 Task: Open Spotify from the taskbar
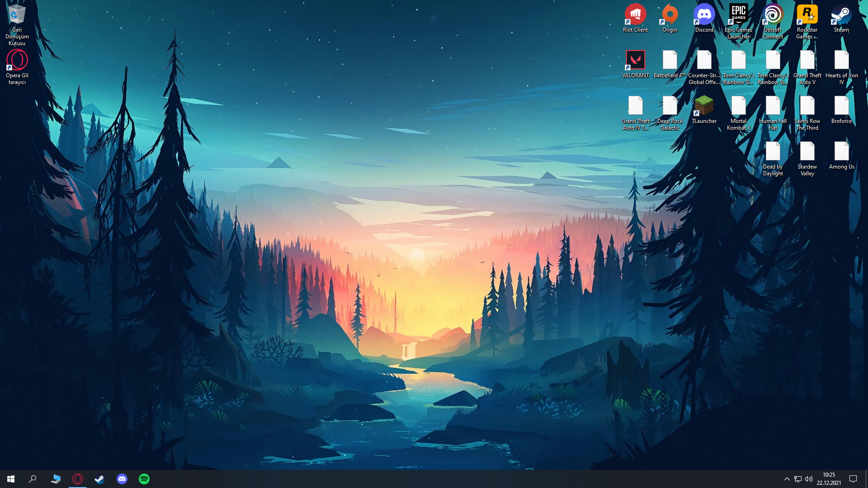[144, 479]
